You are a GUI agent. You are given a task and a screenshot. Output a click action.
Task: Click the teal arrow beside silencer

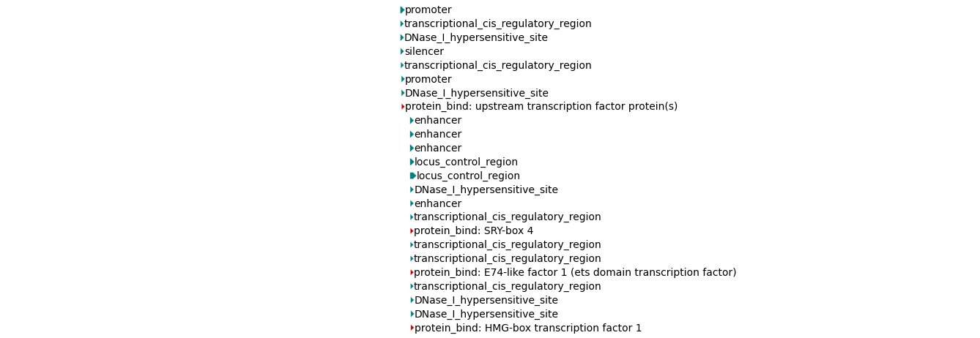coord(402,52)
